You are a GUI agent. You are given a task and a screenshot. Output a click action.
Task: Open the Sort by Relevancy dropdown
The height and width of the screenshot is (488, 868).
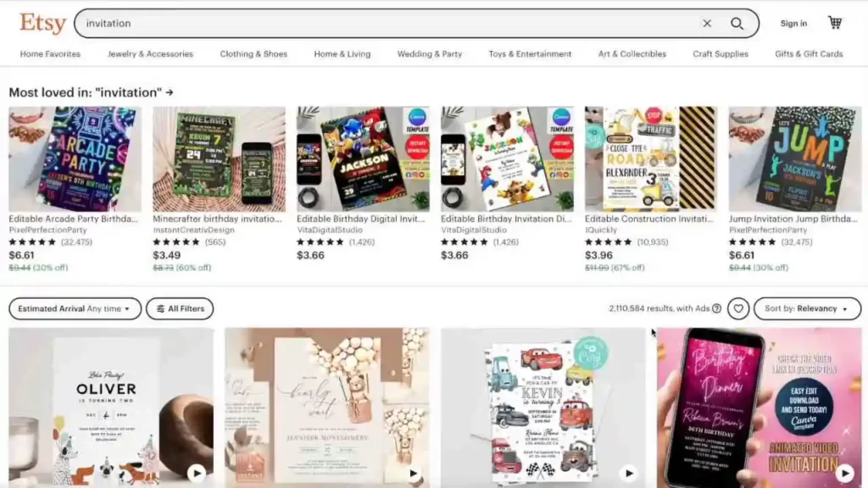[x=807, y=308]
